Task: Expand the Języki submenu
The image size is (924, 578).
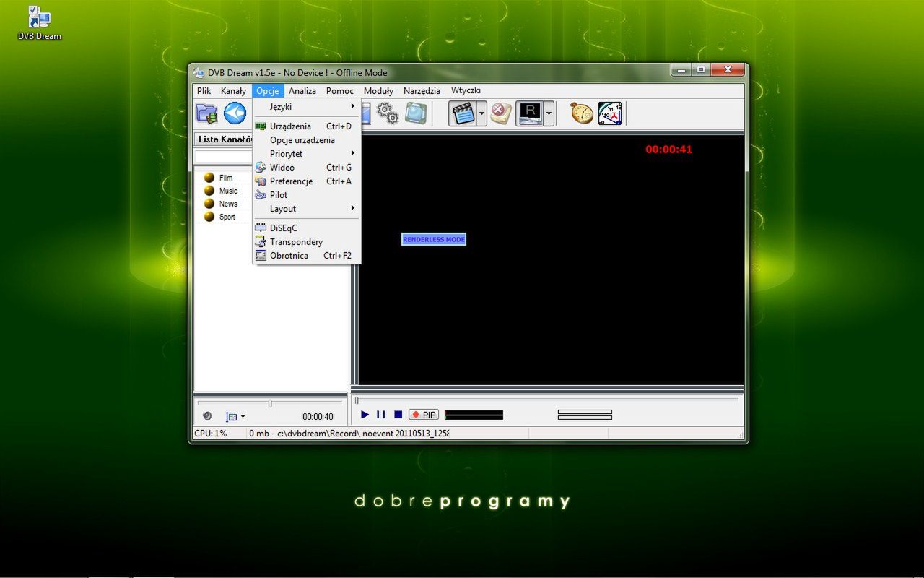Action: click(x=307, y=107)
